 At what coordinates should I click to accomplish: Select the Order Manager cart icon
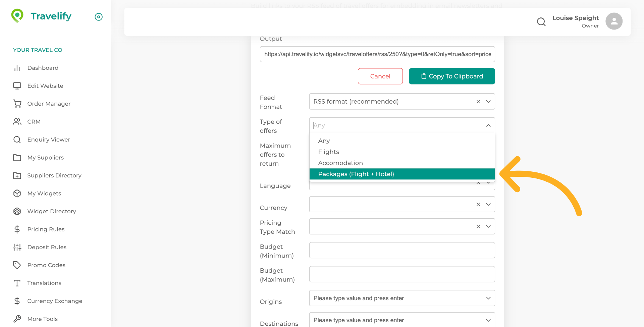point(17,104)
